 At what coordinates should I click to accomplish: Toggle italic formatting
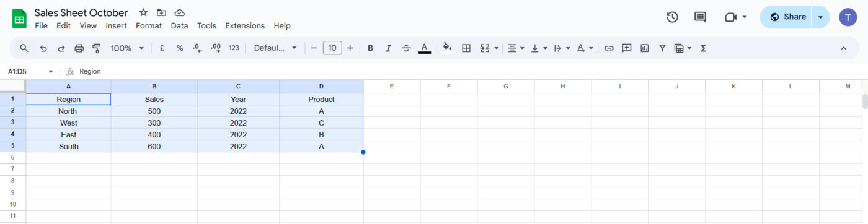pos(388,48)
